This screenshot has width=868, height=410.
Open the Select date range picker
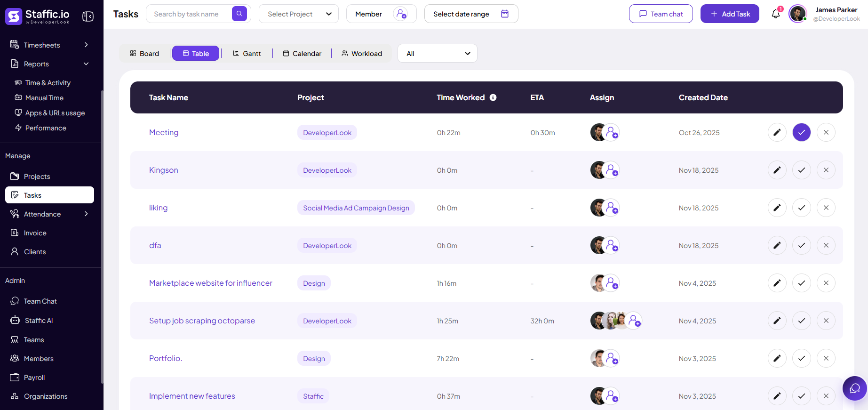click(471, 14)
